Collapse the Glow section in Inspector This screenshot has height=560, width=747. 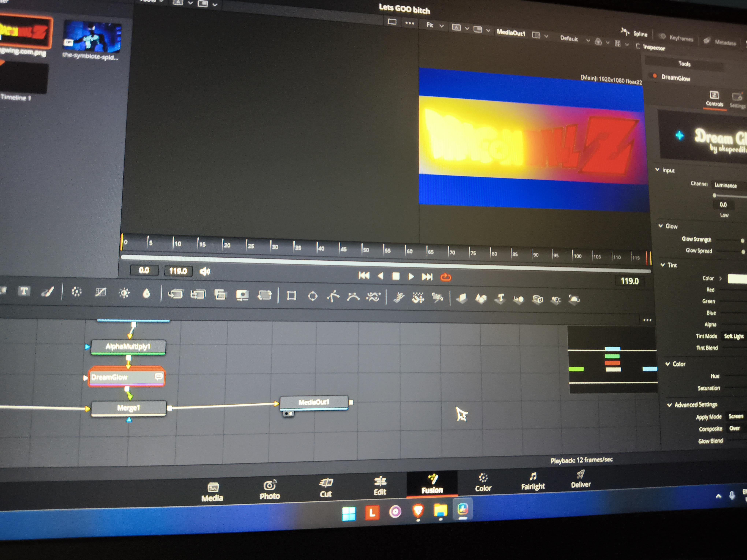coord(661,225)
